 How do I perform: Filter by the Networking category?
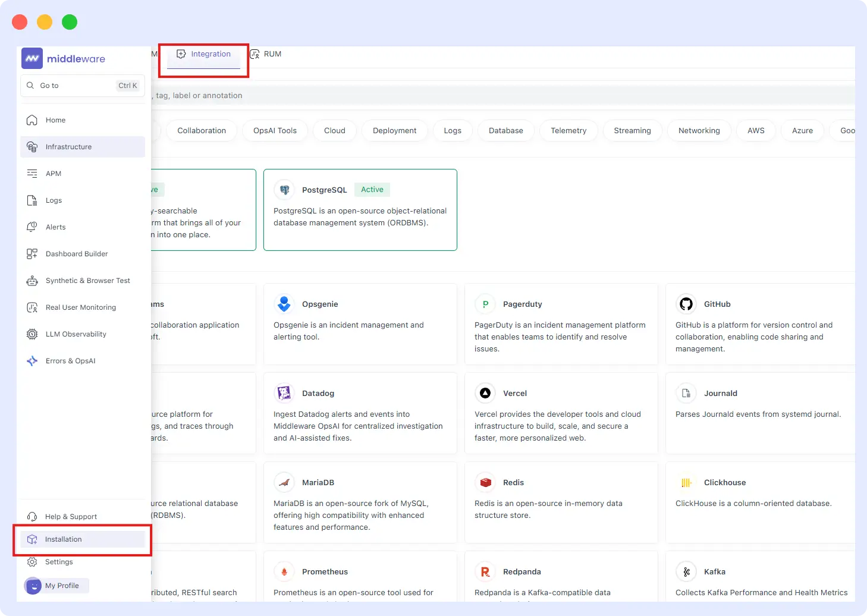point(699,131)
